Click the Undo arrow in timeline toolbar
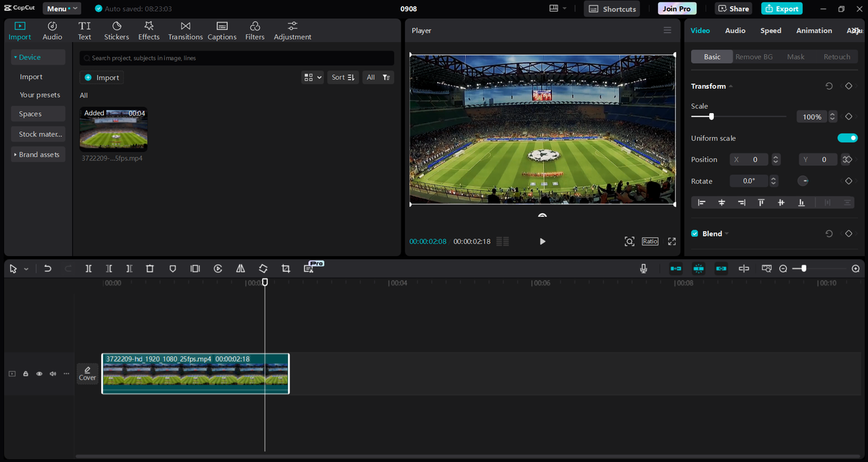Screen dimensions: 868x462 point(47,269)
